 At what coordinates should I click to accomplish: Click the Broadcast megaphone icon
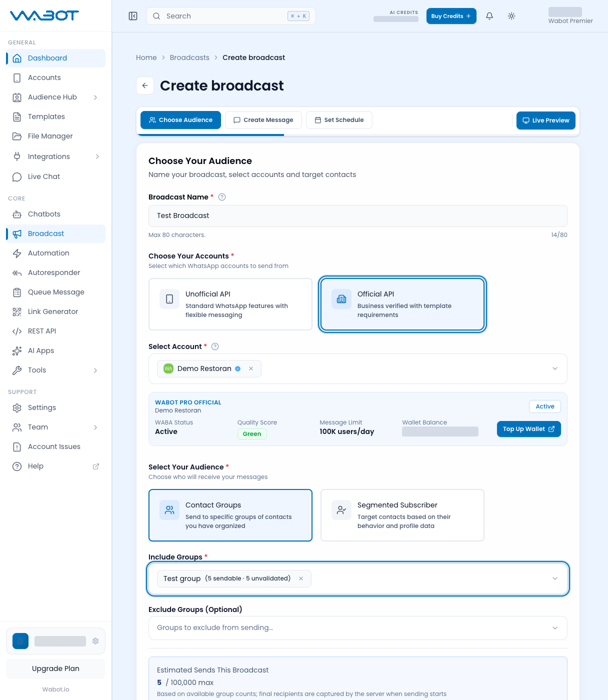(x=17, y=233)
